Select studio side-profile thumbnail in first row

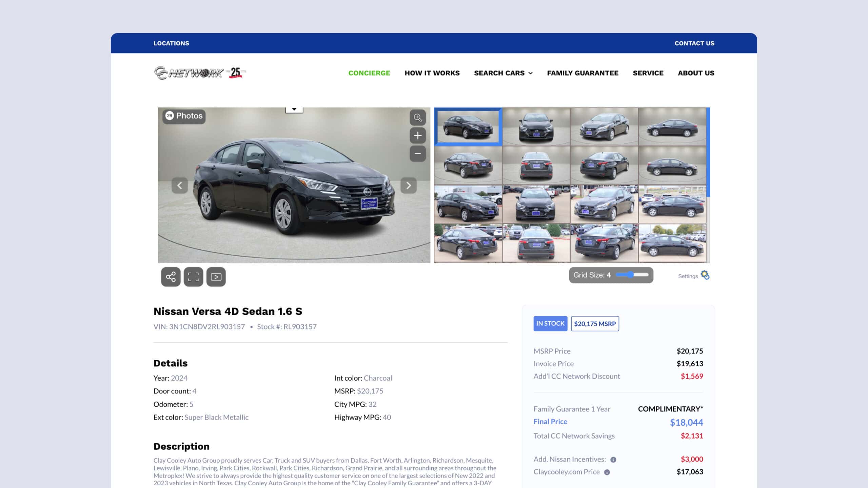(x=672, y=126)
